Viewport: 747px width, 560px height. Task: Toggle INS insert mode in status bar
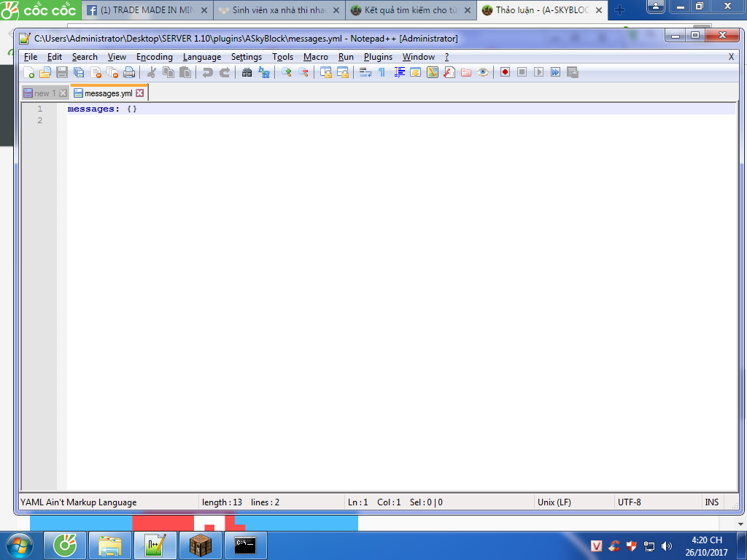pos(711,502)
